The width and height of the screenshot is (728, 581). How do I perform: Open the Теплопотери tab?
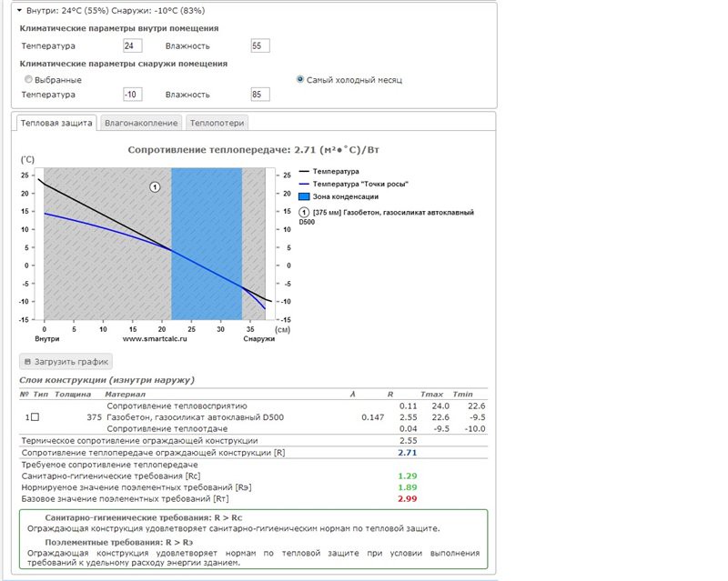tap(217, 123)
